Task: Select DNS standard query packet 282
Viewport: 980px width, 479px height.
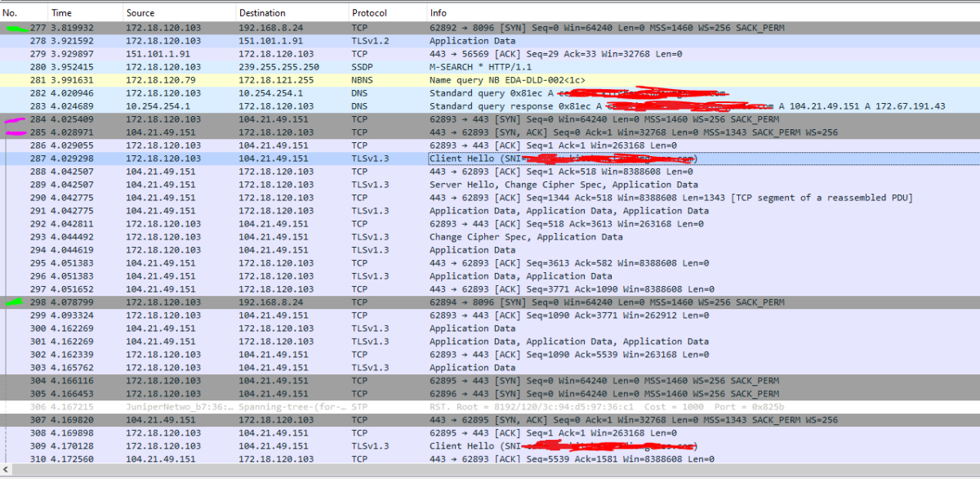Action: click(x=490, y=93)
